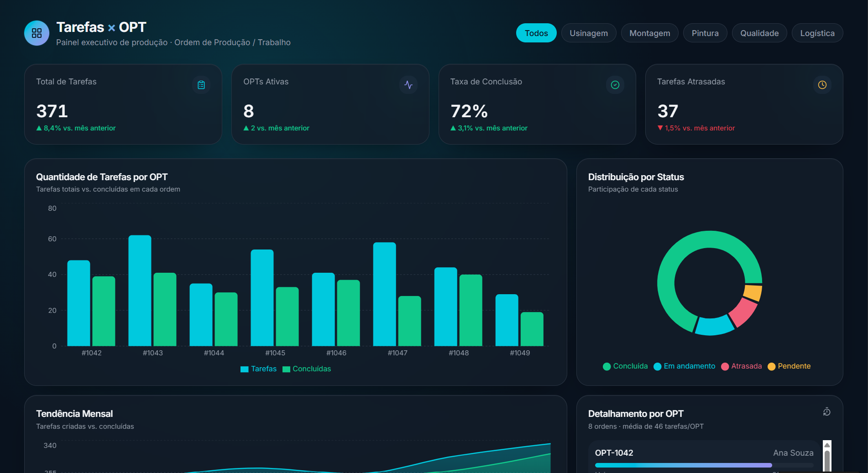Click the Ana Souza assignee name
The image size is (868, 473).
(793, 453)
